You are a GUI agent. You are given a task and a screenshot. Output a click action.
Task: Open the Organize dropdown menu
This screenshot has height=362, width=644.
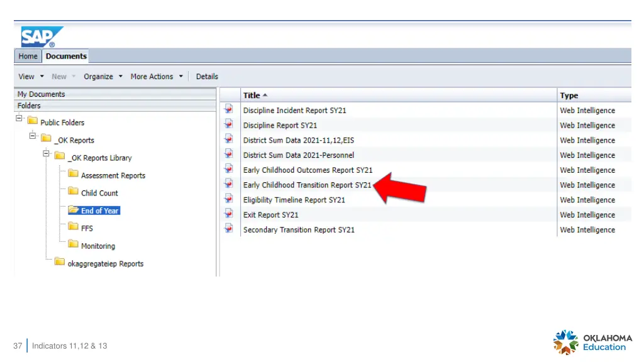coord(103,76)
